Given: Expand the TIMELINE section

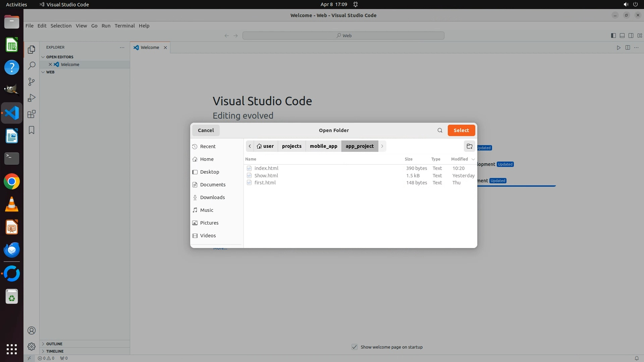Looking at the screenshot, I should click(55, 351).
